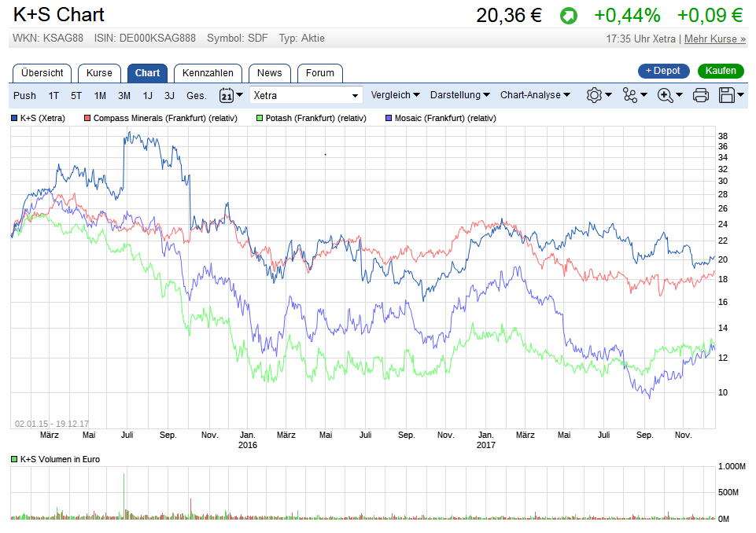
Task: Click the K+S Chart page heading
Action: [x=59, y=15]
